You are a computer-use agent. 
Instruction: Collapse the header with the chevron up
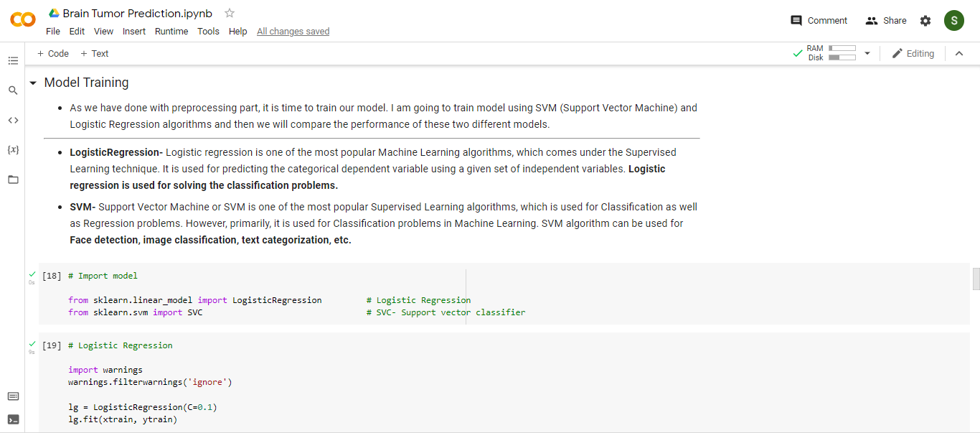tap(959, 53)
